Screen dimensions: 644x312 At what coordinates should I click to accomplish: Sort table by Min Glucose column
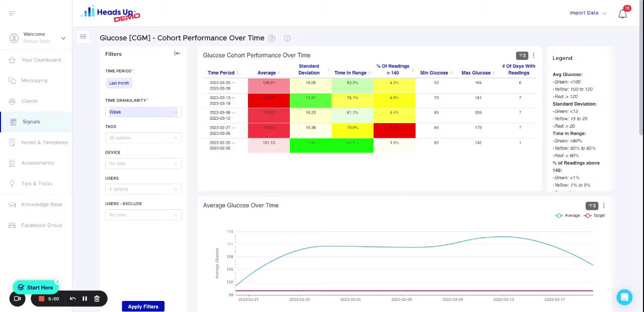[436, 73]
